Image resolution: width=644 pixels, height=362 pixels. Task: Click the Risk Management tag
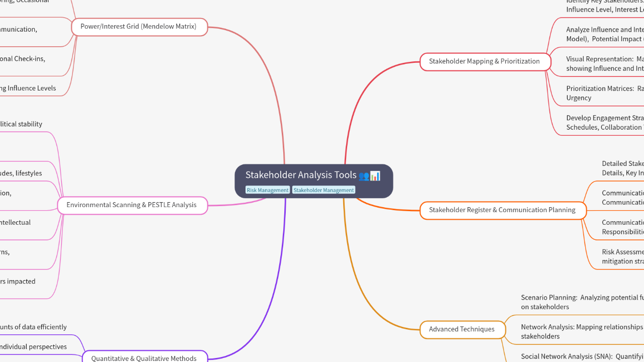(268, 190)
